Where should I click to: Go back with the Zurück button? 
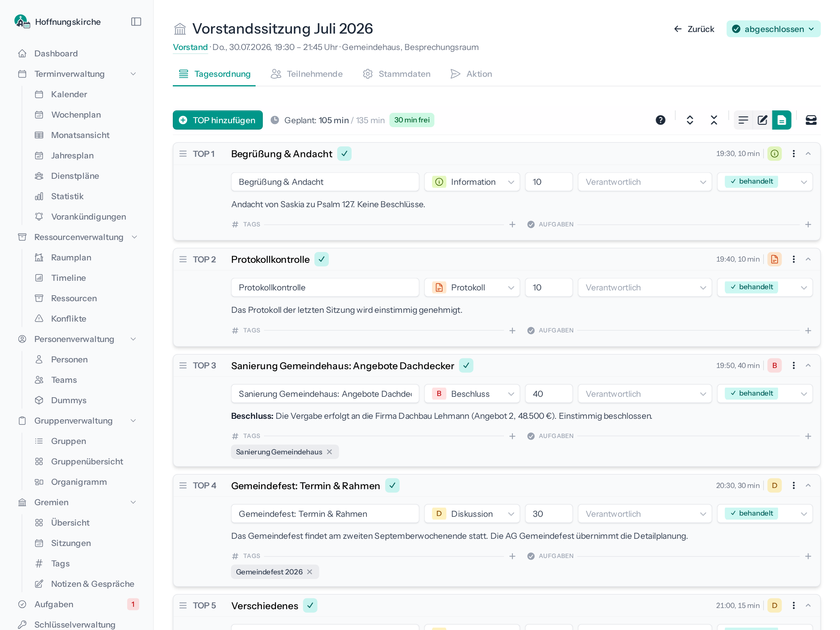(694, 29)
